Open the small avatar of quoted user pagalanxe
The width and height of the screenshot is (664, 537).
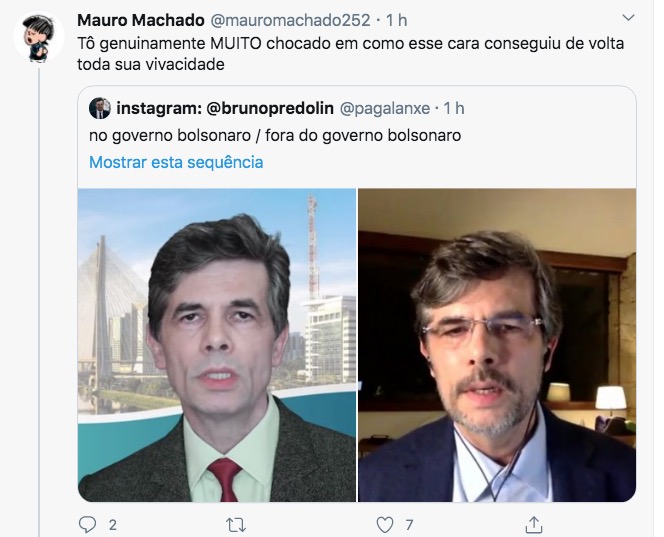click(100, 108)
